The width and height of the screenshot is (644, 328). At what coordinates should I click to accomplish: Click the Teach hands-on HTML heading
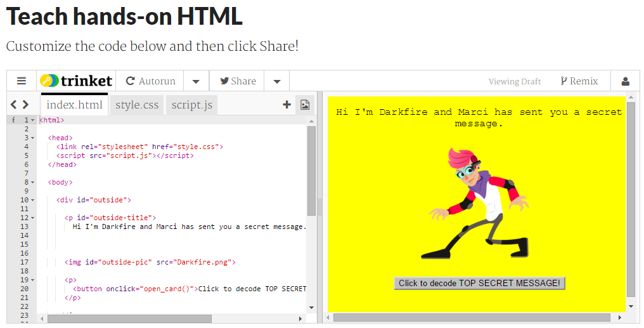[124, 16]
